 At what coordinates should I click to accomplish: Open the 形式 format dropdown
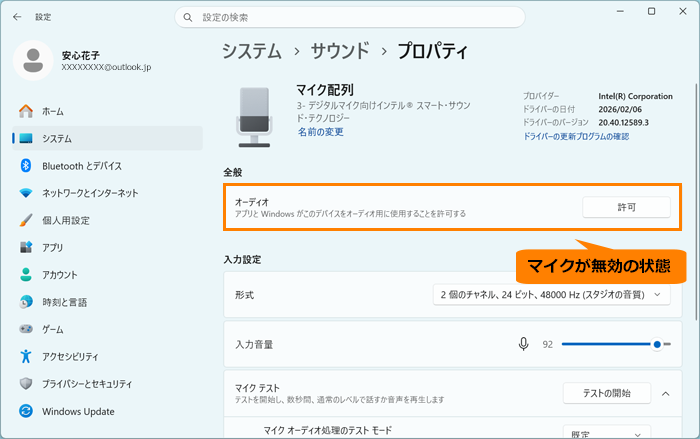[x=551, y=295]
